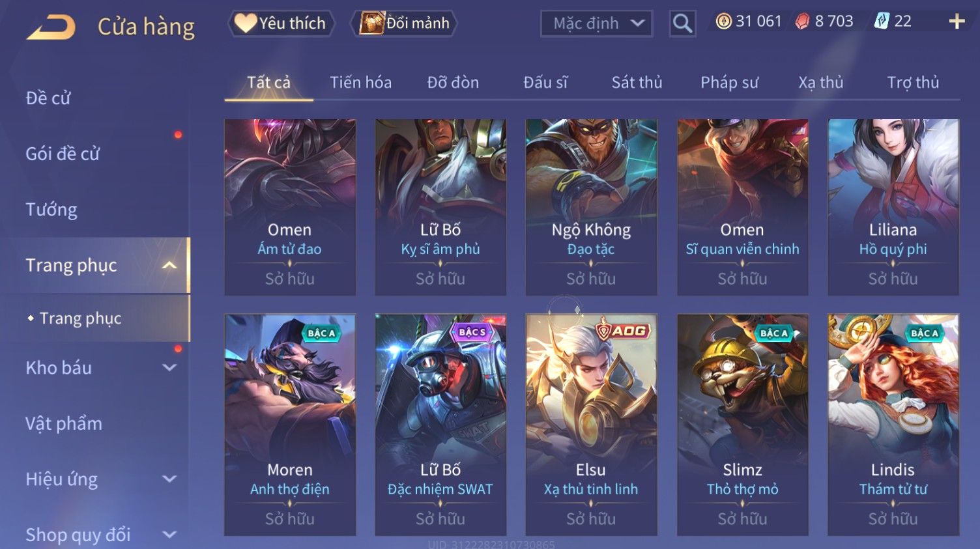Open Liliana Hồ quý phi skin card

pos(893,207)
